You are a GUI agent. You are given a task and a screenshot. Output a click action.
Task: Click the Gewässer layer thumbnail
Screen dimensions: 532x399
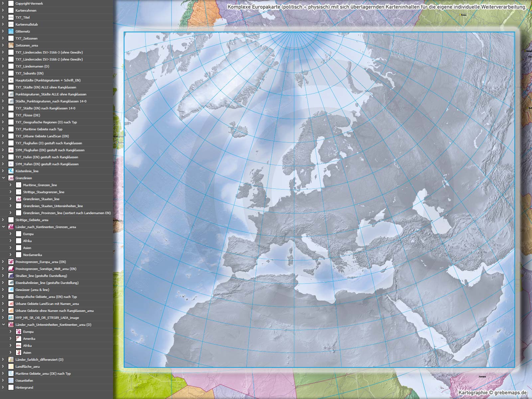(11, 290)
